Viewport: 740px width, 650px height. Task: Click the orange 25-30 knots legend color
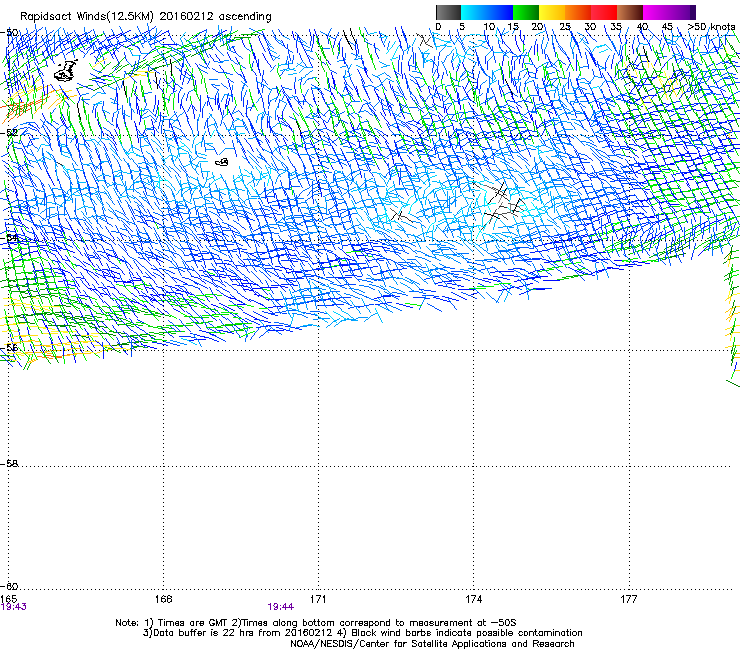(x=578, y=12)
